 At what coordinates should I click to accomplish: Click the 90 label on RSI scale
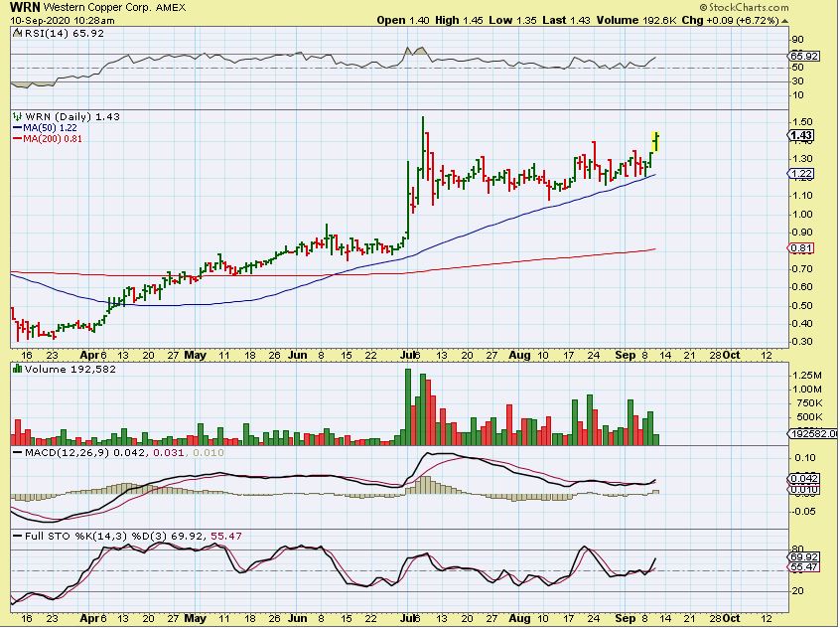point(797,39)
